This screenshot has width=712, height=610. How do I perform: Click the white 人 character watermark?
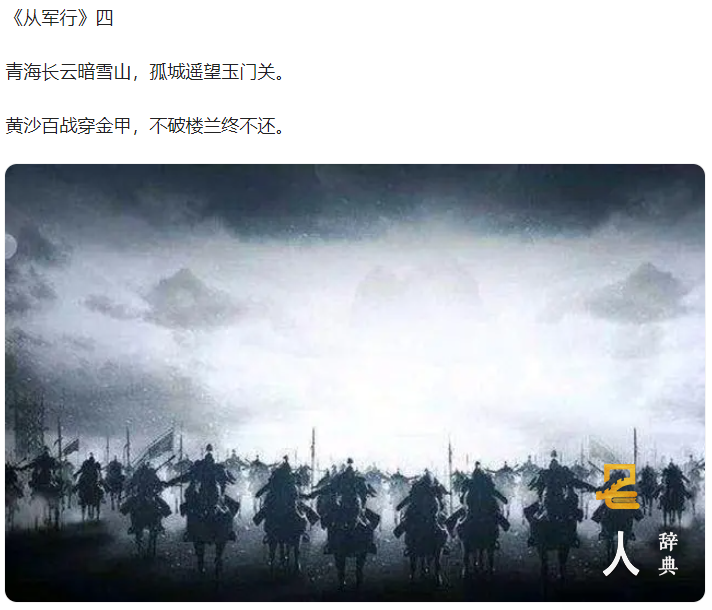coord(620,554)
